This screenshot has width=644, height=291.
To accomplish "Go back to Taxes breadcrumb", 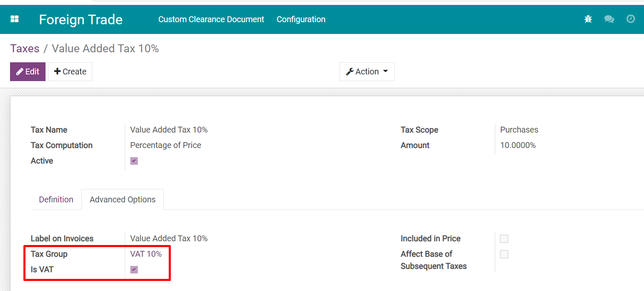I will click(25, 48).
